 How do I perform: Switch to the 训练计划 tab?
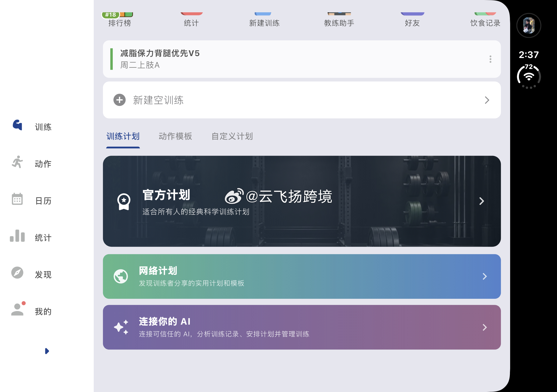(x=123, y=136)
